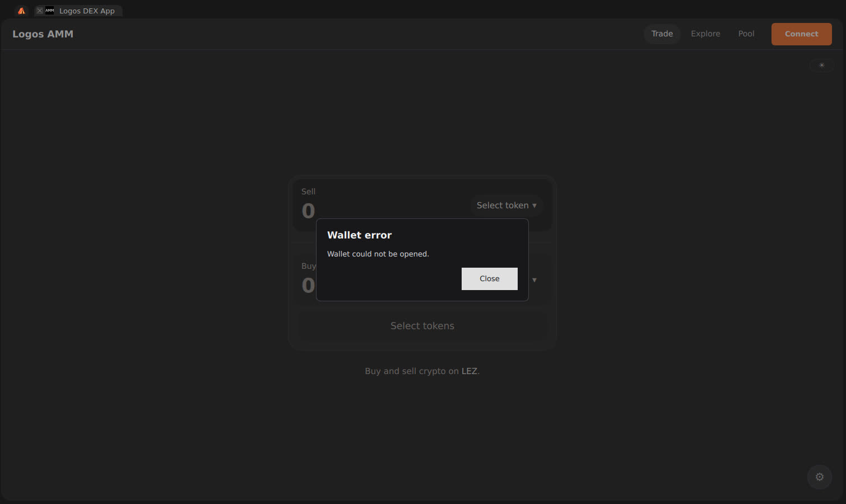This screenshot has height=504, width=846.
Task: Click the Sell amount field
Action: click(308, 211)
